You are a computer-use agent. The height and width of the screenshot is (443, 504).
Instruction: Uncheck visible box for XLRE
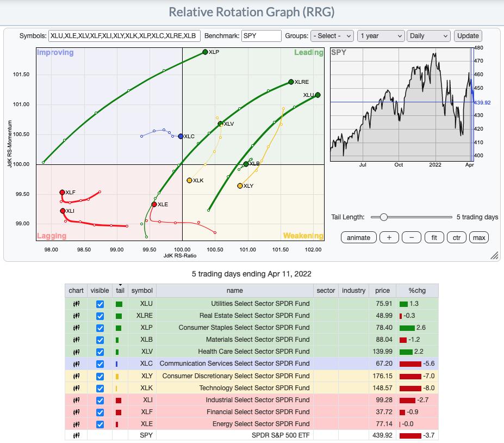click(x=100, y=316)
